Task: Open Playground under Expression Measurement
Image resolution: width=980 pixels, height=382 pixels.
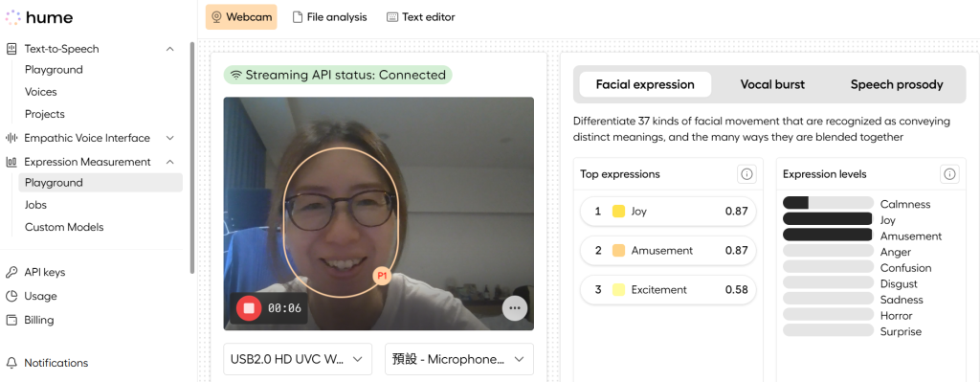Action: pos(100,183)
